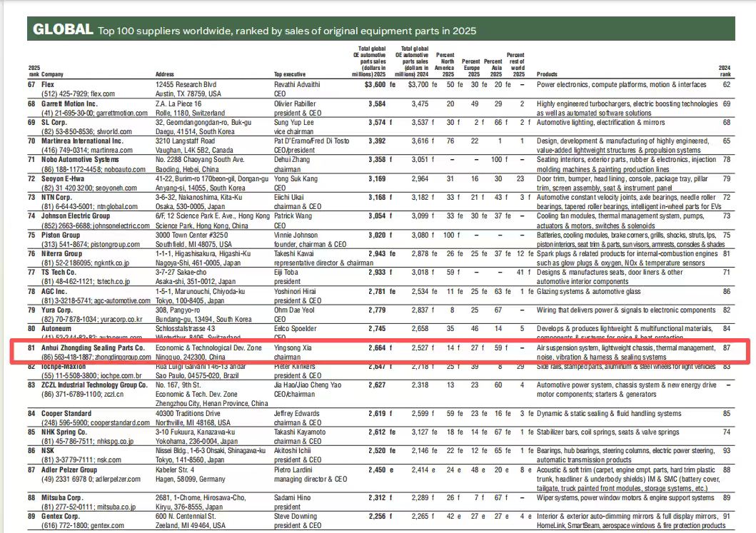The image size is (756, 533).
Task: Select company name Seoyon E-Hwa
Action: click(63, 179)
